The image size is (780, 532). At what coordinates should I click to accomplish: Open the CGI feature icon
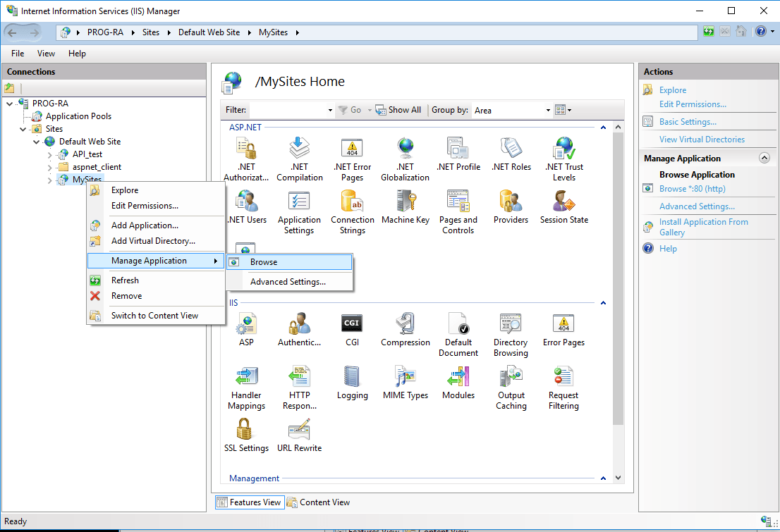[x=352, y=323]
